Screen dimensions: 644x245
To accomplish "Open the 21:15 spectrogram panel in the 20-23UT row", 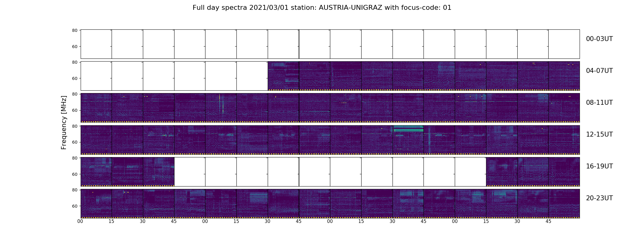I will (252, 203).
